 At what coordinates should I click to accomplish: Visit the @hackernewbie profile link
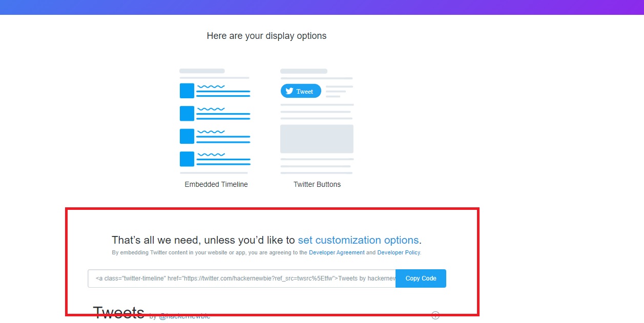point(184,317)
